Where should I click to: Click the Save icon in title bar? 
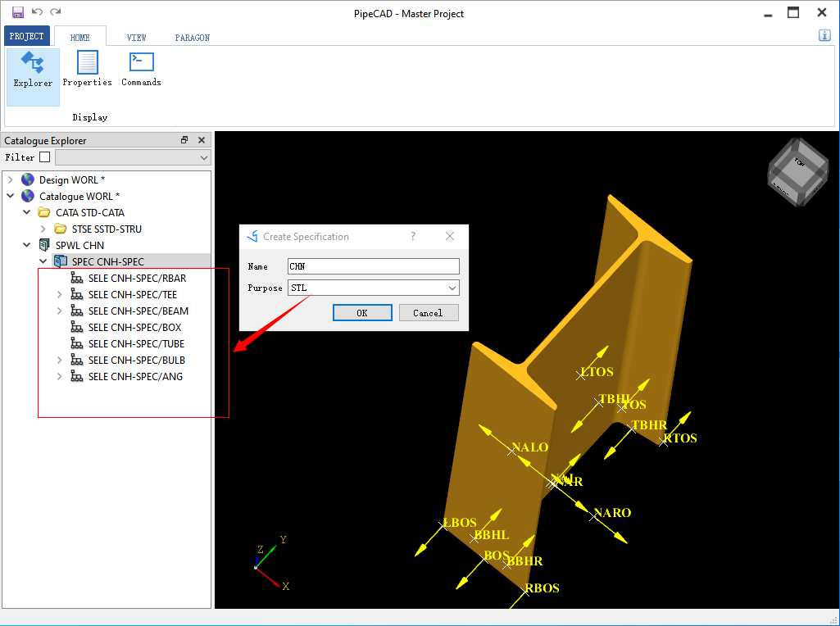pyautogui.click(x=18, y=12)
